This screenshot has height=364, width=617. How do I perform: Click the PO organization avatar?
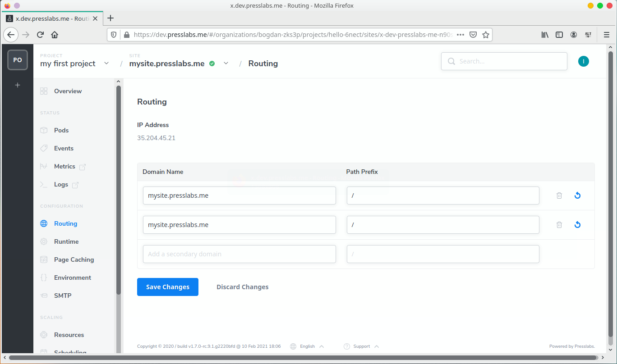[18, 60]
